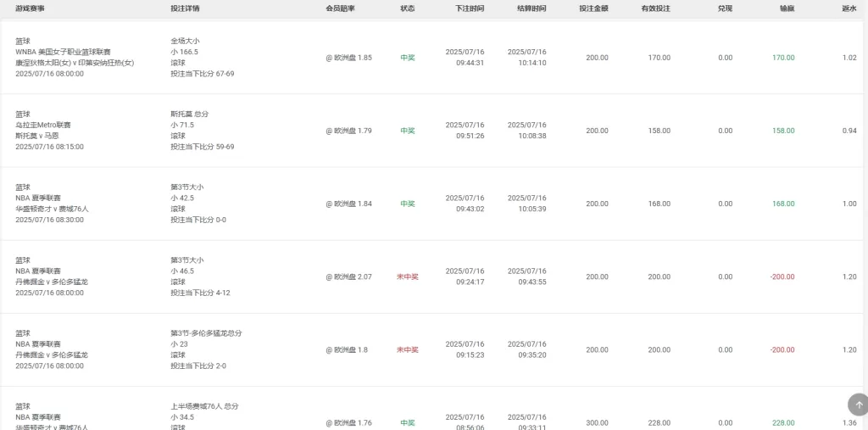Click the bet time ending 09:24:17

pos(465,277)
